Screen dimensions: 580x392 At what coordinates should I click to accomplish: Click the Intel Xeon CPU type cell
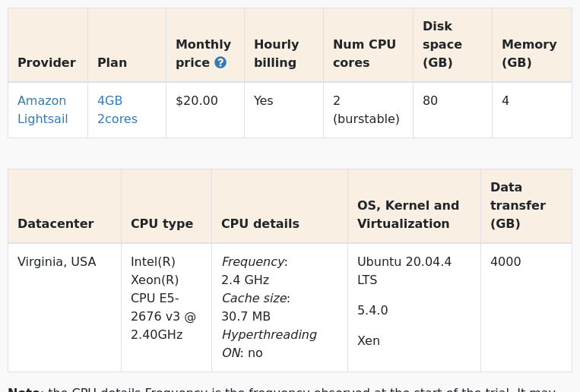[163, 298]
